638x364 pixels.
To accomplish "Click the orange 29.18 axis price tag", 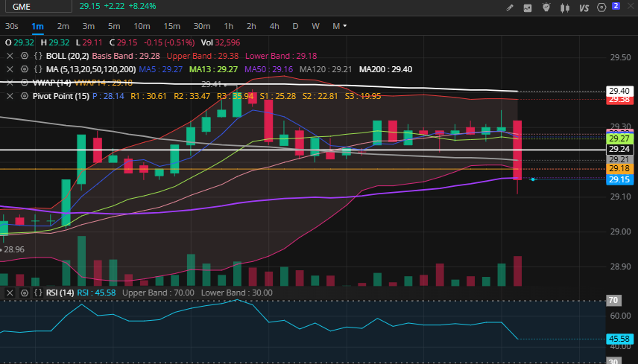I will (619, 168).
